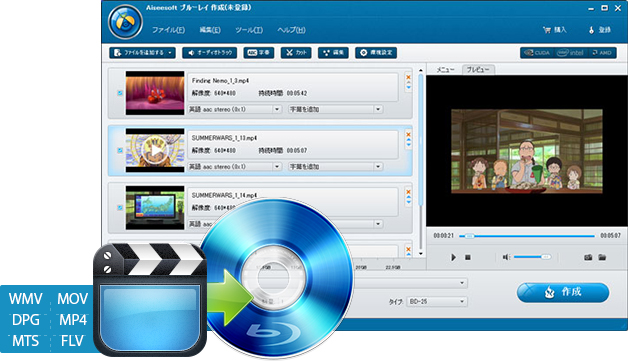Reorder SUMMERWARS_1_13 using move arrows
This screenshot has height=361, width=628.
408,143
